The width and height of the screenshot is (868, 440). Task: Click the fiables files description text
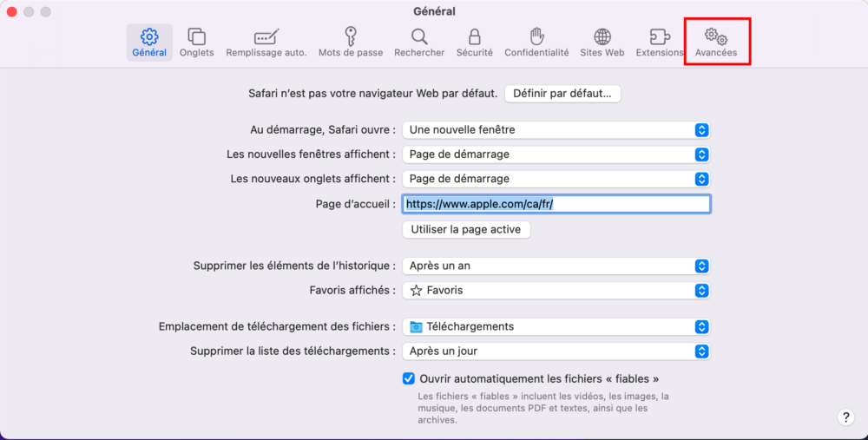(x=543, y=409)
